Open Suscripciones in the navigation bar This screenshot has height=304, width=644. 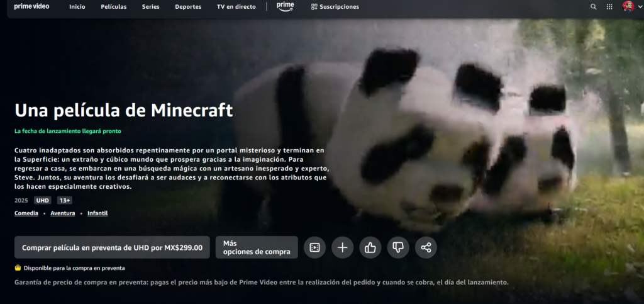pos(335,6)
